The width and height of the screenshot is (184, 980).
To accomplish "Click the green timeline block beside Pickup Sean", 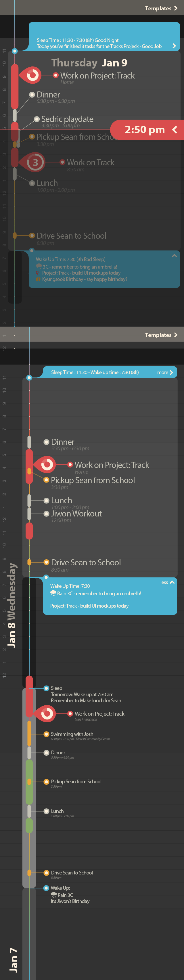I will point(29,781).
